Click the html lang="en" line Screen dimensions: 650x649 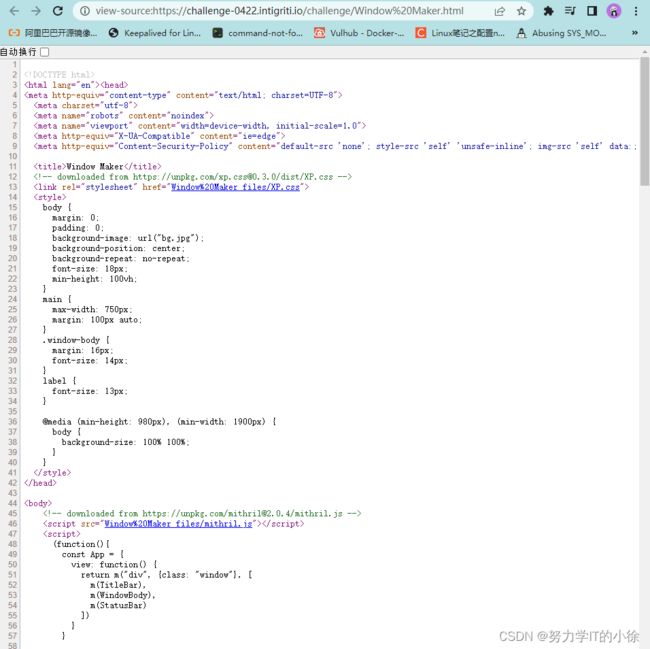pos(76,85)
